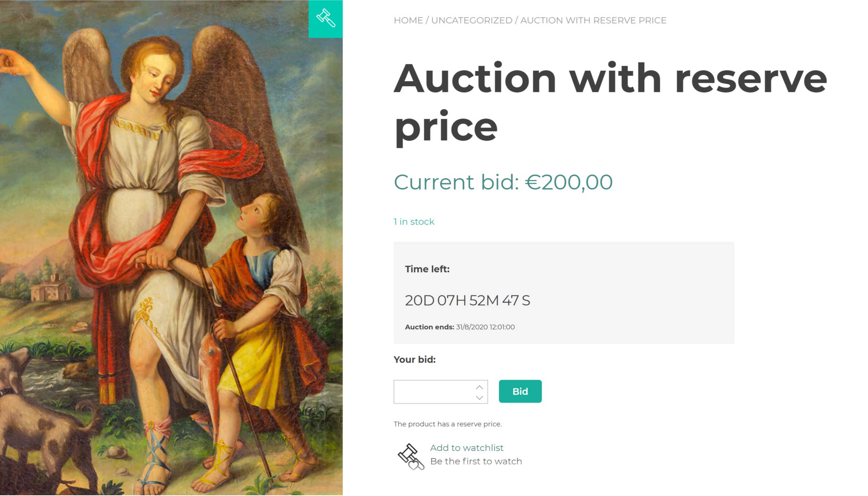
Task: Click the green Bid button
Action: tap(520, 391)
